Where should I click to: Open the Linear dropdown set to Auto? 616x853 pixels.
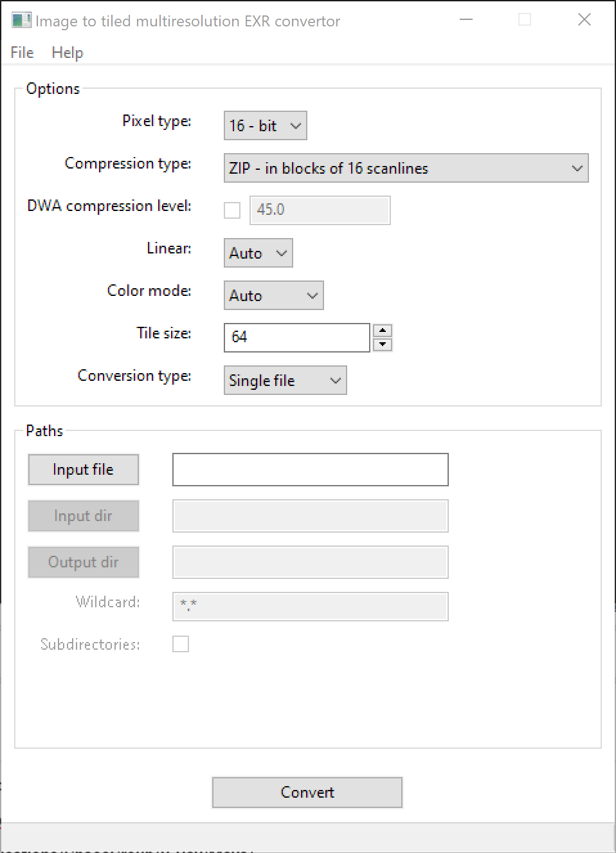pyautogui.click(x=258, y=253)
